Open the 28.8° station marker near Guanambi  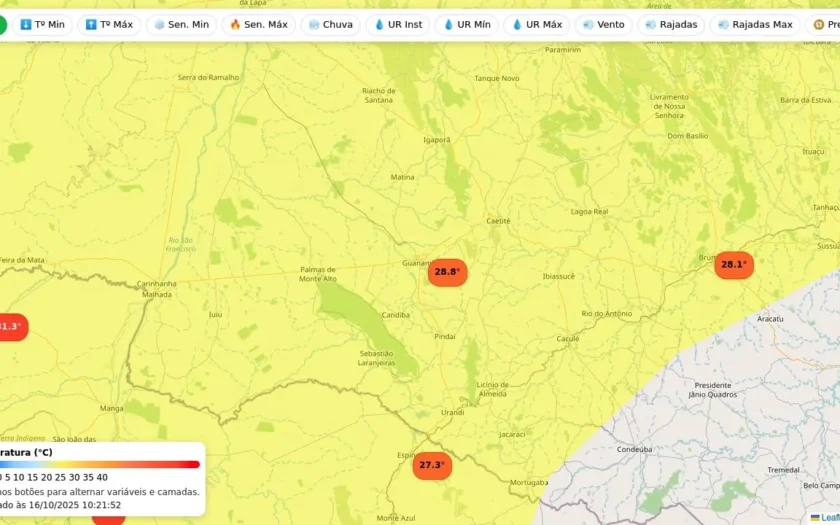click(447, 272)
